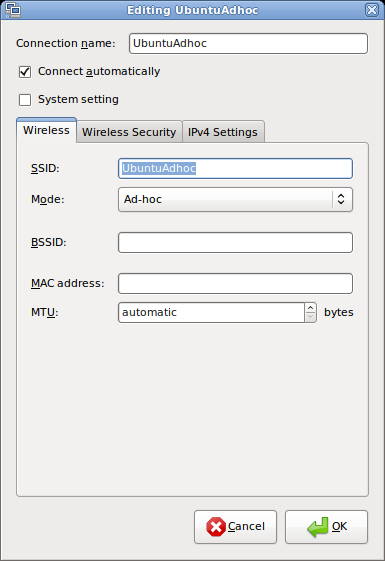385x561 pixels.
Task: Toggle the Connect automatically label
Action: 99,72
